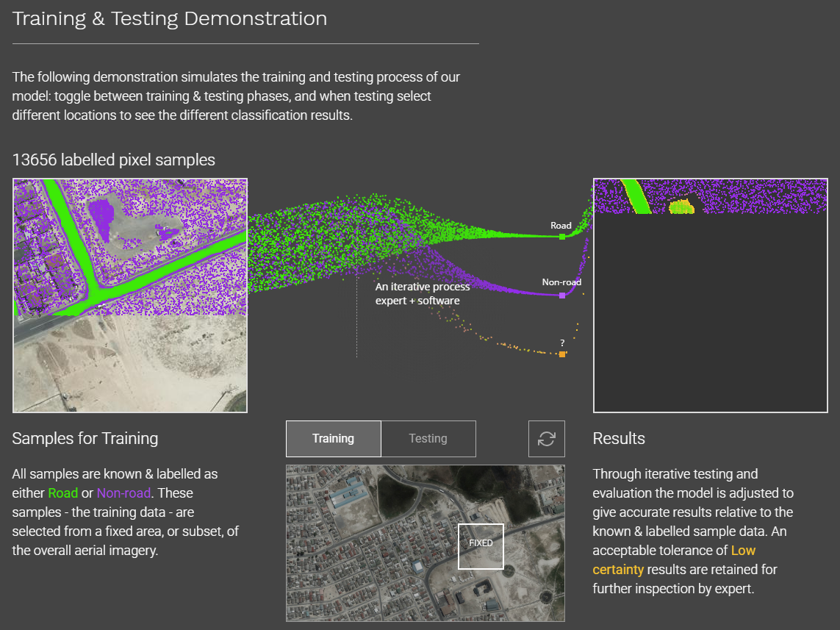Refresh the simulation using the reset icon
This screenshot has height=630, width=840.
546,438
